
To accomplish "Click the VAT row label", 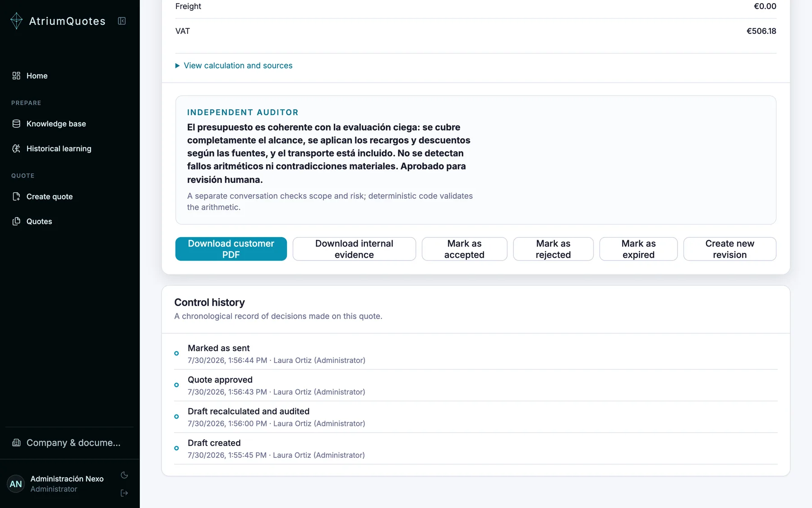I will 183,31.
